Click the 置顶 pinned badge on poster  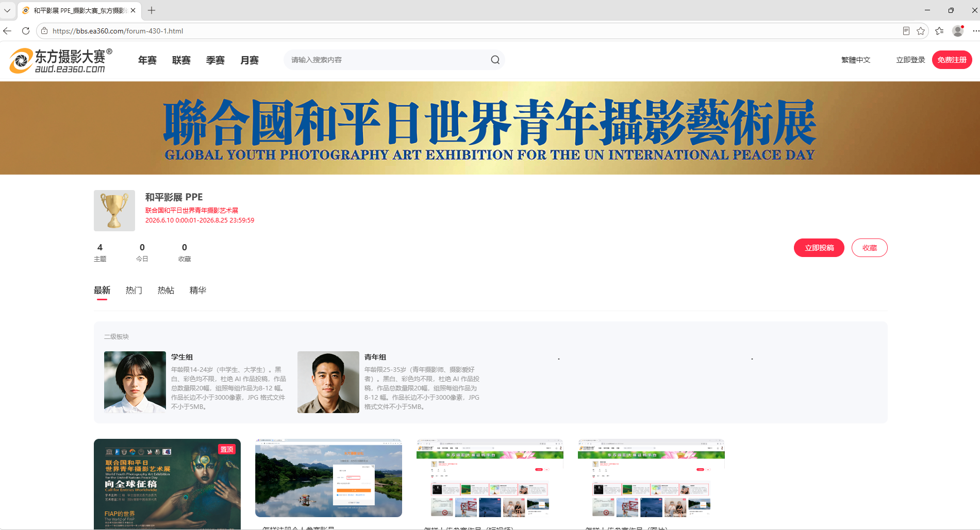[x=227, y=449]
